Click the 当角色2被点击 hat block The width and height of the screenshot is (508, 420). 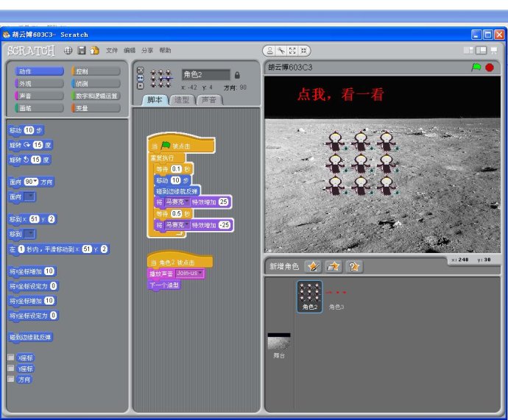(x=180, y=260)
